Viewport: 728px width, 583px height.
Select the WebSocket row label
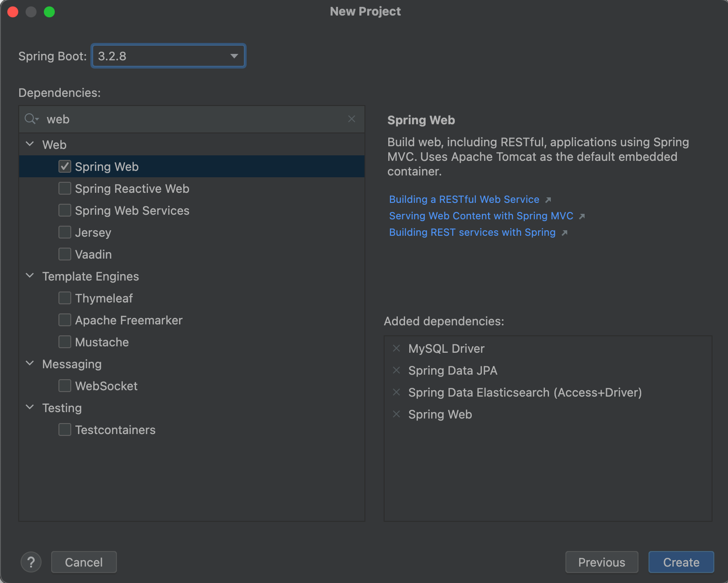tap(106, 386)
